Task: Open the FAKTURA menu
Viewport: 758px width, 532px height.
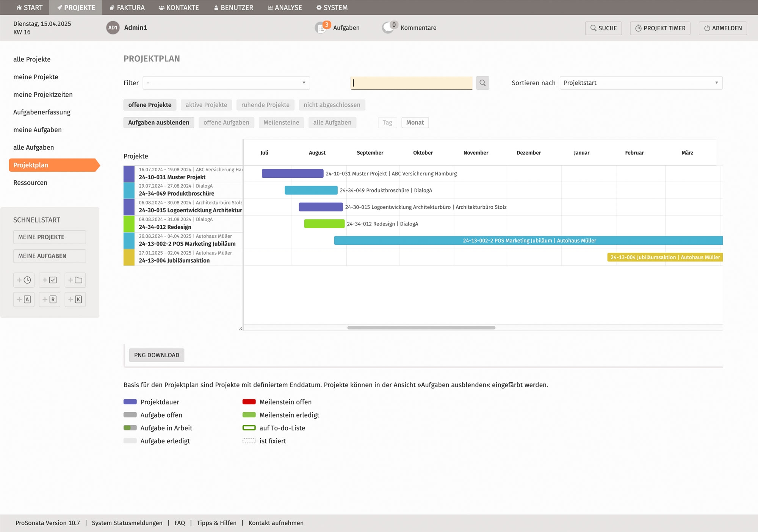Action: [x=127, y=8]
